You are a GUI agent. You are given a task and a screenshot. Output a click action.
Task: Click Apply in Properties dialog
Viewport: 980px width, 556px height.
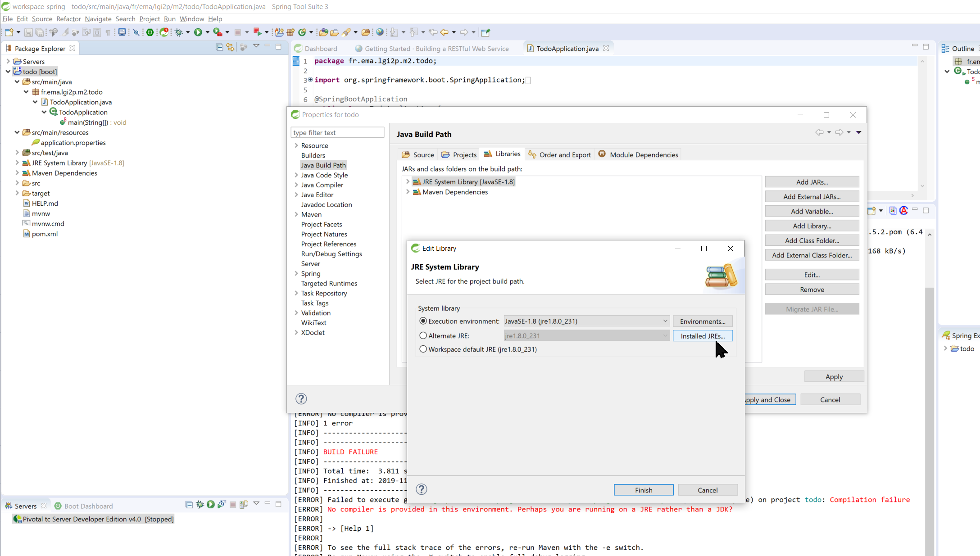pyautogui.click(x=834, y=376)
